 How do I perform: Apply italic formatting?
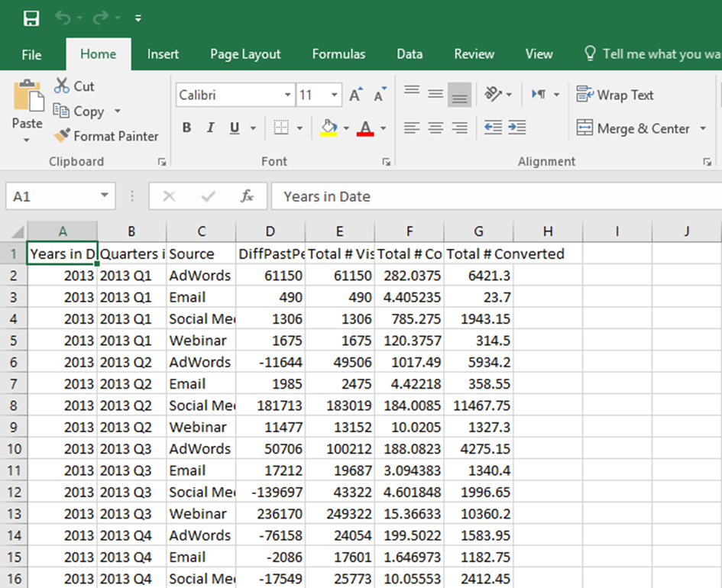pyautogui.click(x=209, y=128)
